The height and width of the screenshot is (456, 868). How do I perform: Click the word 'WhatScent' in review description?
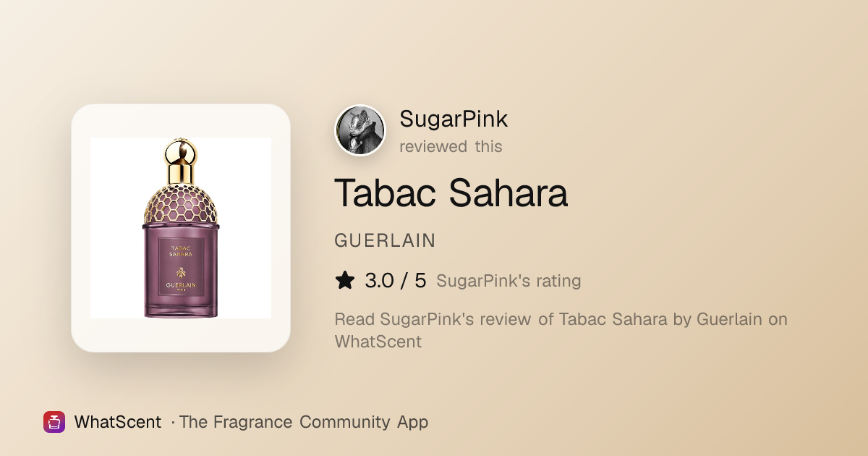click(x=378, y=342)
